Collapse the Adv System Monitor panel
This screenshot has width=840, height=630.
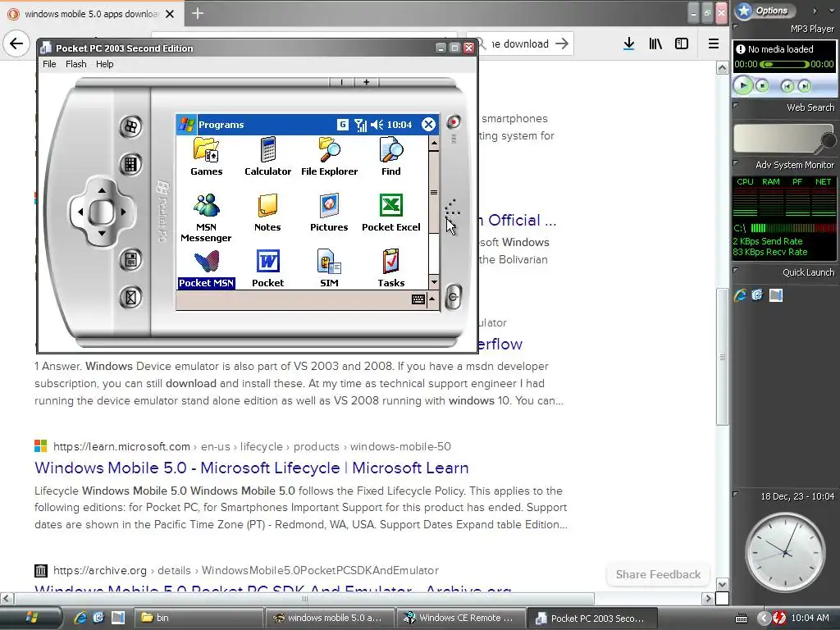click(736, 163)
